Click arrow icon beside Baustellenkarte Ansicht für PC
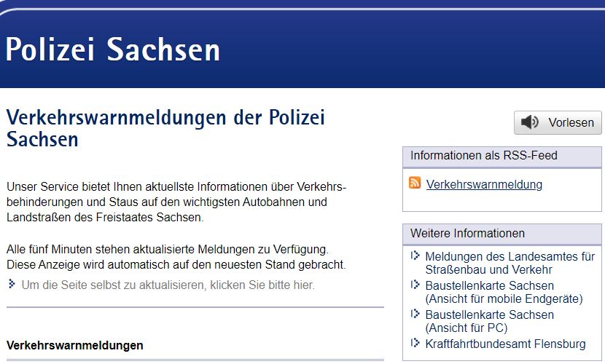Image resolution: width=605 pixels, height=364 pixels. click(415, 314)
